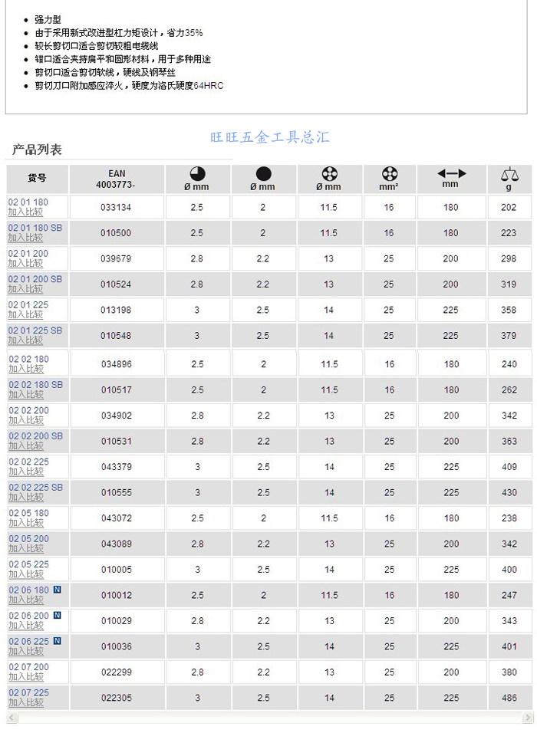Click the horizontal scrollbar right arrow
Image resolution: width=537 pixels, height=756 pixels.
[527, 718]
